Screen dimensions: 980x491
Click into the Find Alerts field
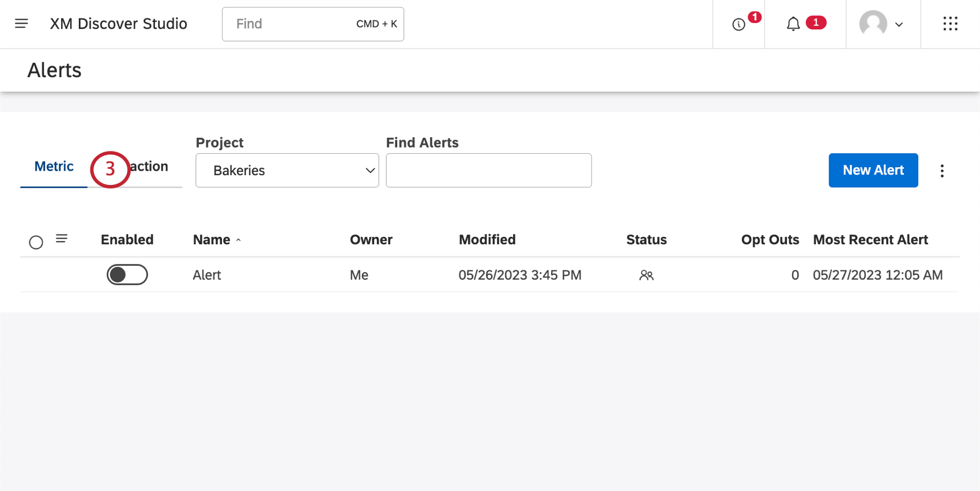[488, 171]
